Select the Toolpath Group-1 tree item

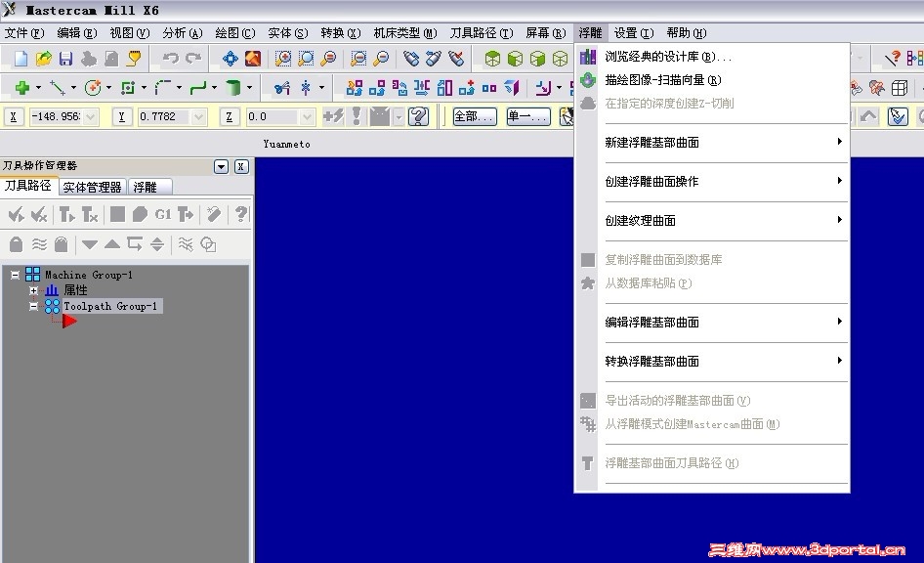tap(110, 306)
